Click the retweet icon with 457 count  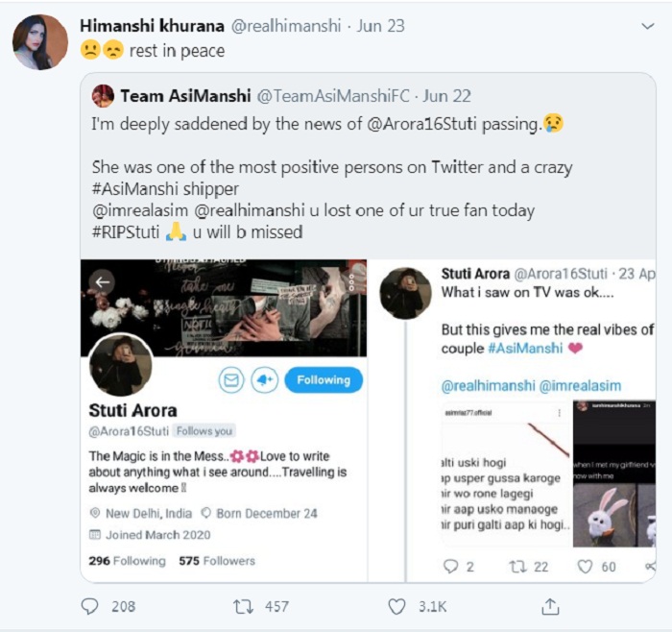tap(242, 606)
